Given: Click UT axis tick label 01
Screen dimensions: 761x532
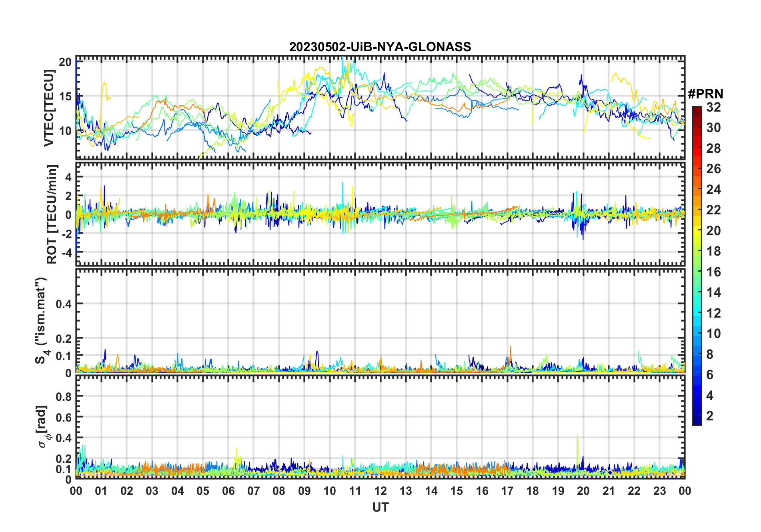Looking at the screenshot, I should [101, 491].
